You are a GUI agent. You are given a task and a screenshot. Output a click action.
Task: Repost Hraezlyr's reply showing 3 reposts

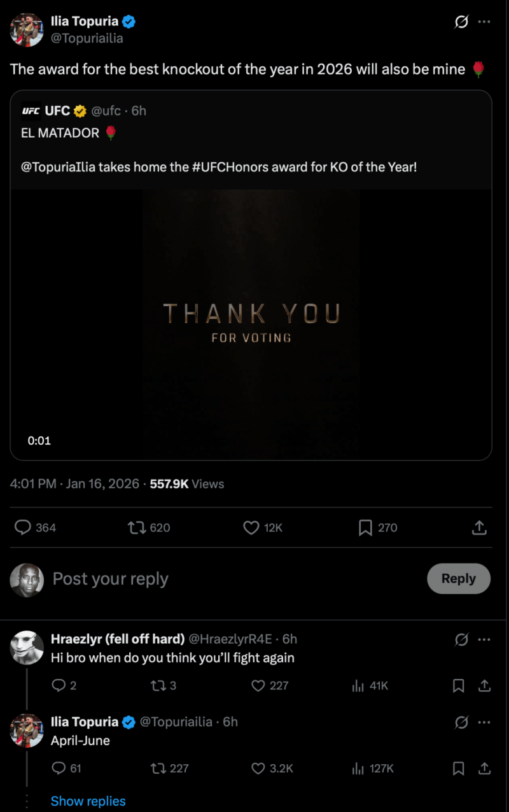(157, 685)
